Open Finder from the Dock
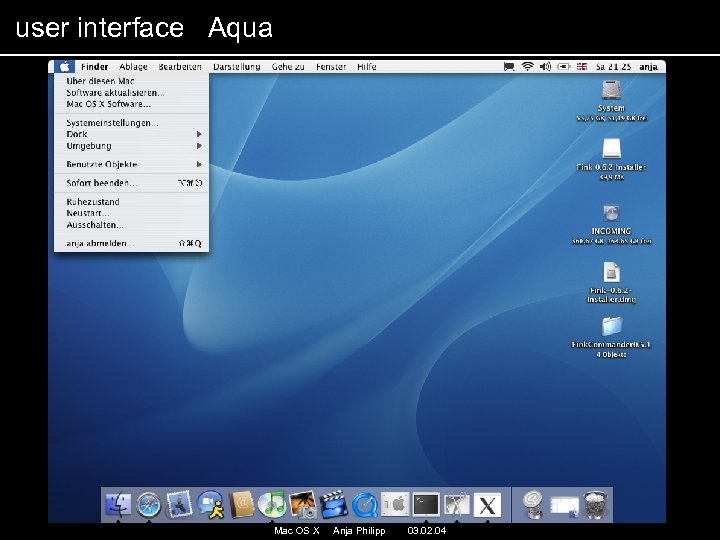 pos(118,505)
